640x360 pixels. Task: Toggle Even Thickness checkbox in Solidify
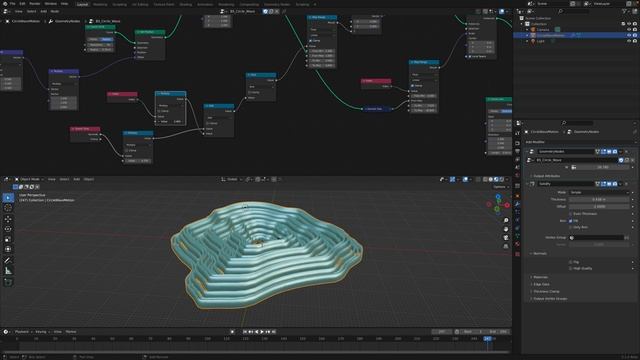point(571,214)
